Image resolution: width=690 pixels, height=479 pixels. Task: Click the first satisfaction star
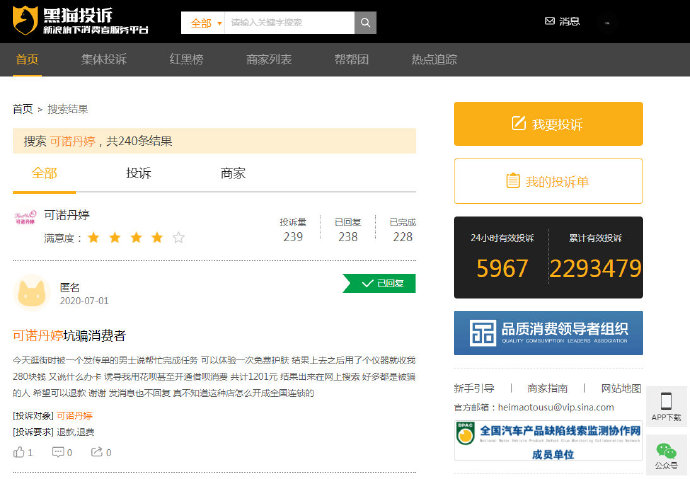pyautogui.click(x=93, y=238)
